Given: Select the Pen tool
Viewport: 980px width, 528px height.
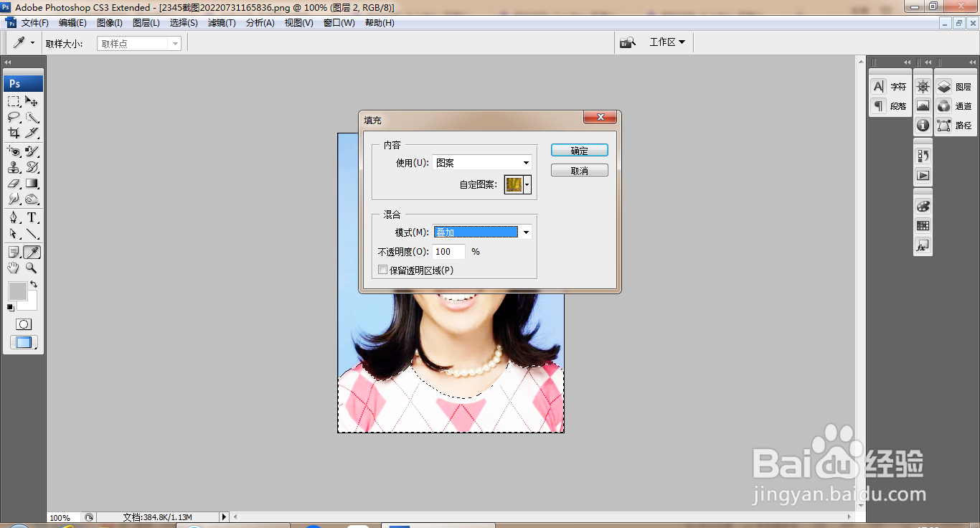Looking at the screenshot, I should click(14, 217).
